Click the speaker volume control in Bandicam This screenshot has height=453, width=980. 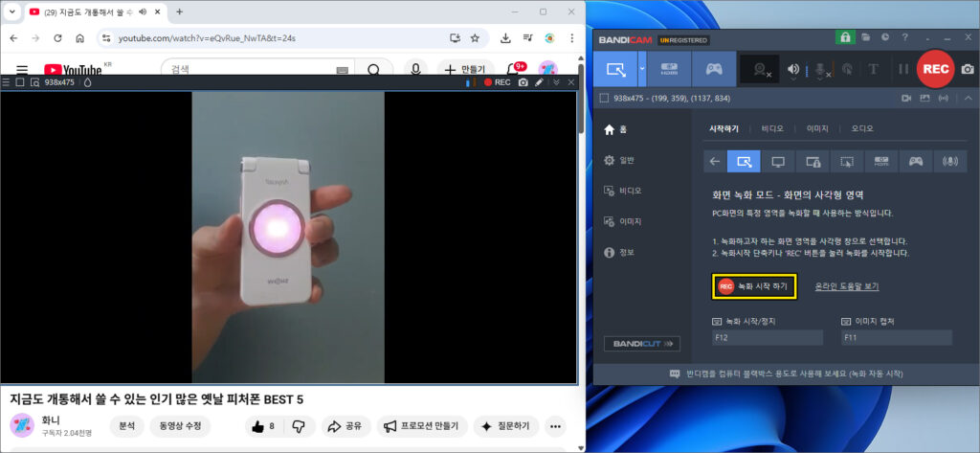792,69
